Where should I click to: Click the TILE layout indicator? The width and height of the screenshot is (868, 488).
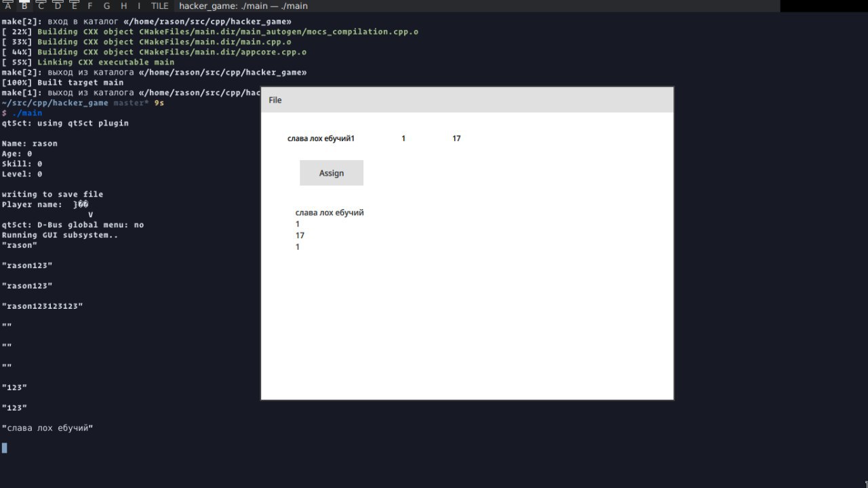click(160, 6)
